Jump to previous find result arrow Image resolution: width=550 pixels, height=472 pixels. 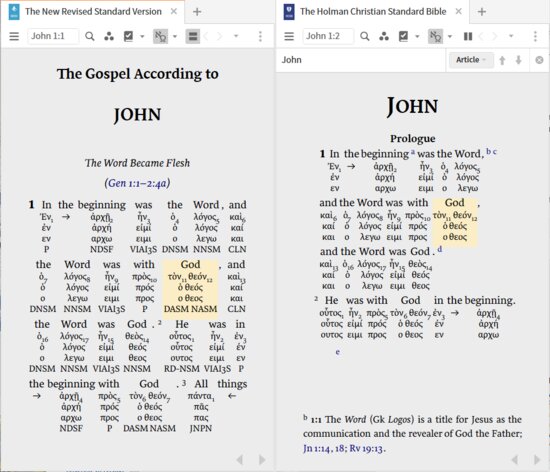[x=502, y=60]
